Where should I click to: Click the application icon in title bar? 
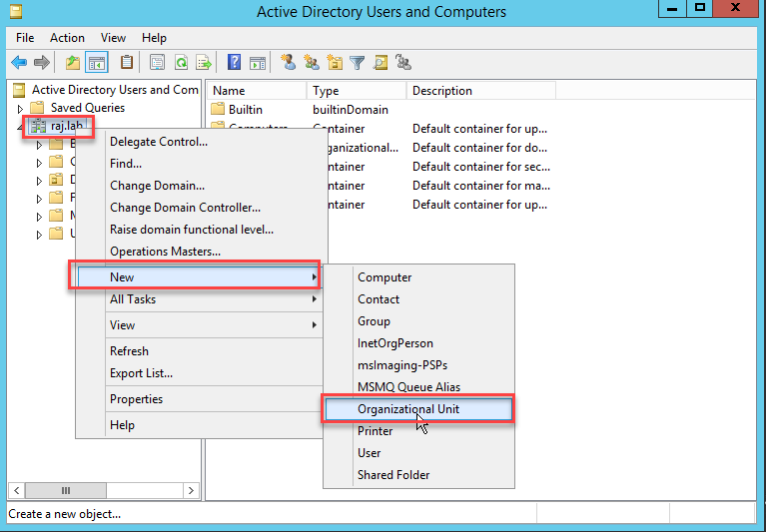[x=16, y=11]
